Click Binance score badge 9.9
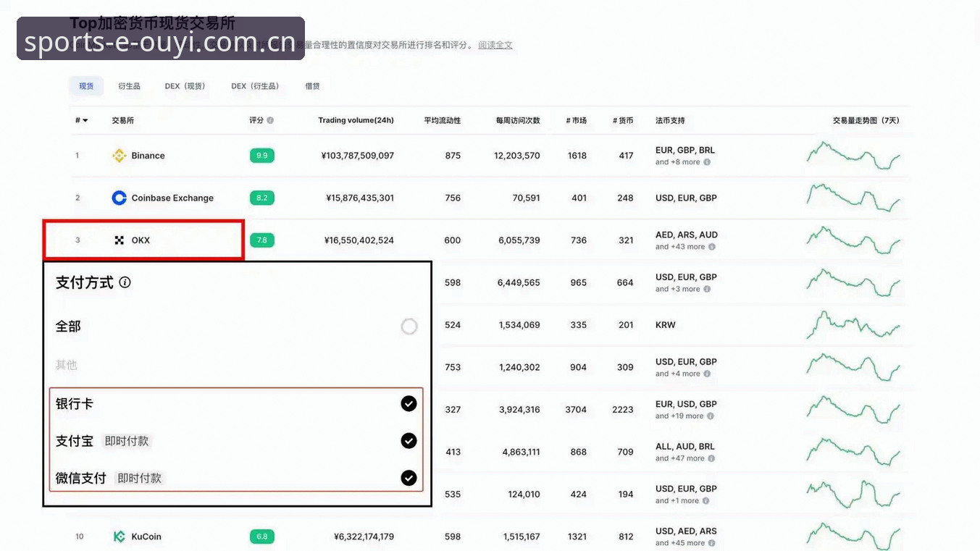 pos(261,156)
